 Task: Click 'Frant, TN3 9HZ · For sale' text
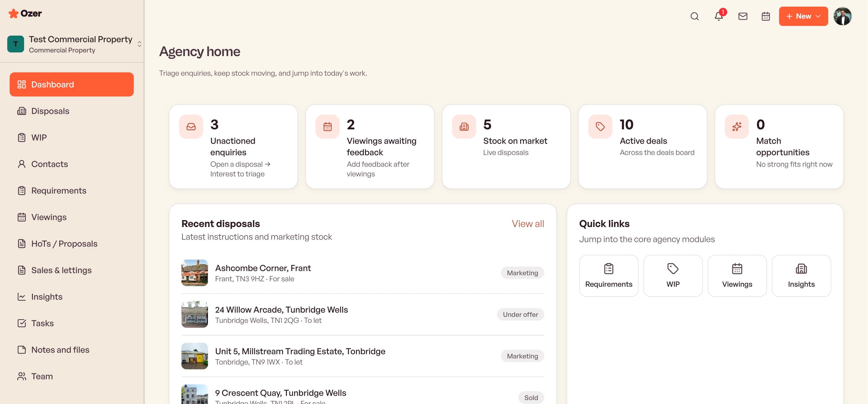click(x=254, y=279)
